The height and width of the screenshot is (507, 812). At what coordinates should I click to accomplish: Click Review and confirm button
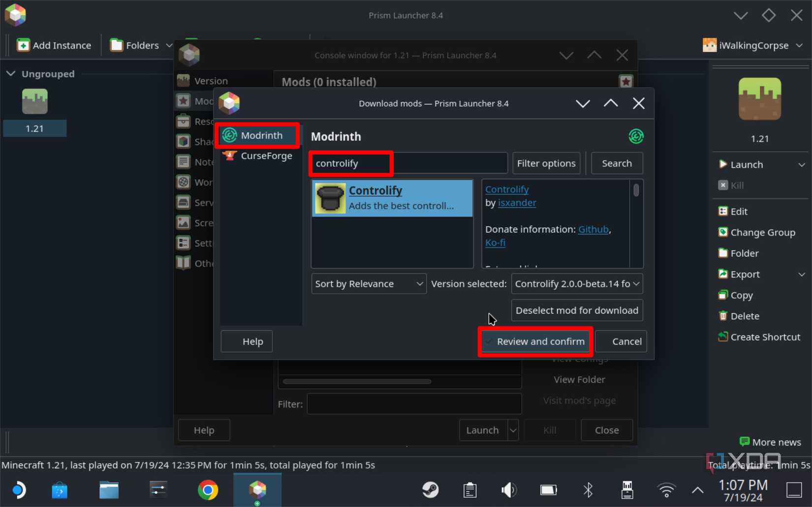point(535,341)
